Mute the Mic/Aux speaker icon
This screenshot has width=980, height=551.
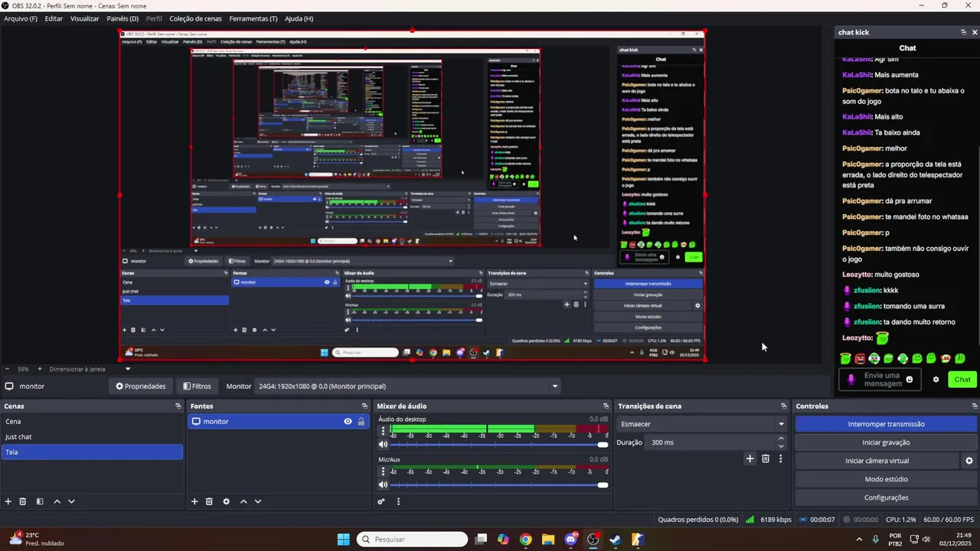pos(384,484)
